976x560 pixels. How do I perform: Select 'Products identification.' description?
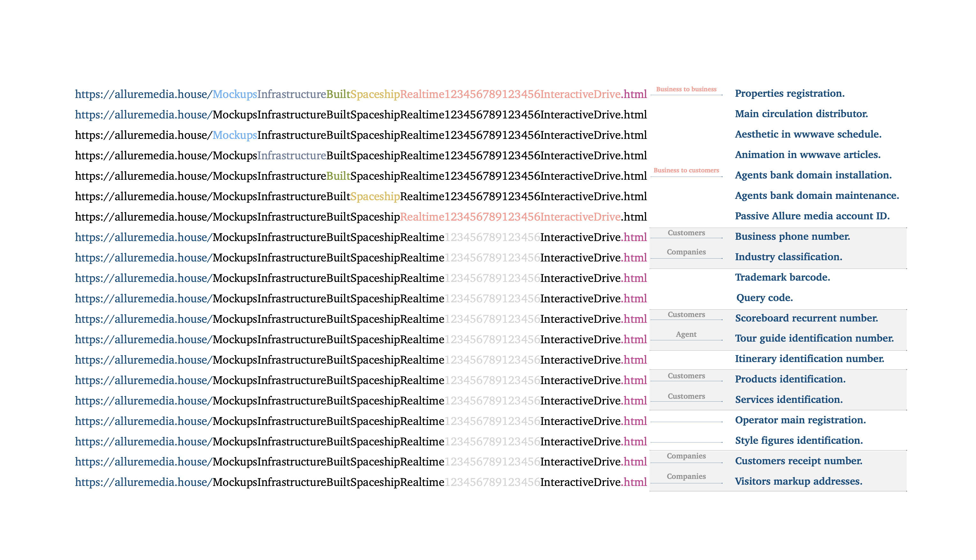coord(790,379)
